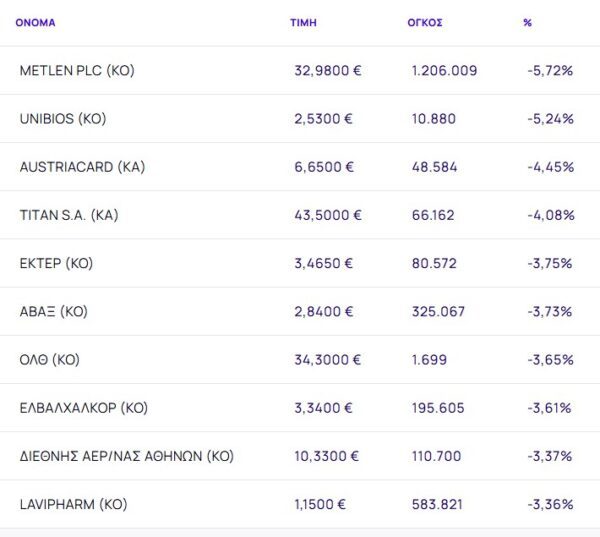Click the -5,24% change for UNIBIOS
The width and height of the screenshot is (600, 537).
550,119
